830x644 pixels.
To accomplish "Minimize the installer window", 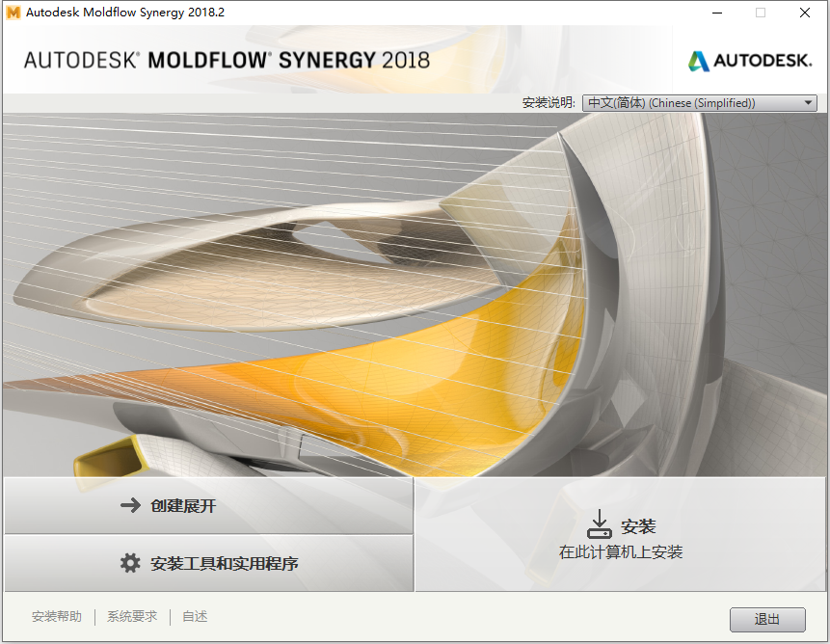I will pos(717,13).
